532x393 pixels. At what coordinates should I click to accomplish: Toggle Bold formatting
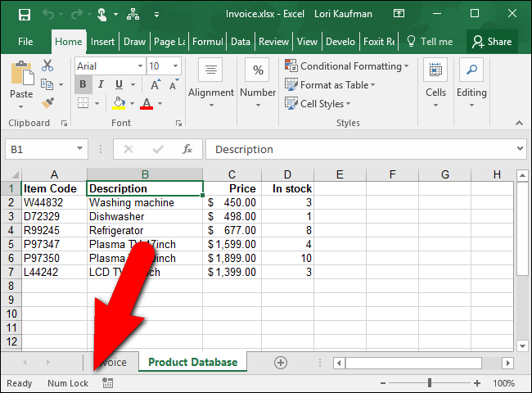point(83,84)
